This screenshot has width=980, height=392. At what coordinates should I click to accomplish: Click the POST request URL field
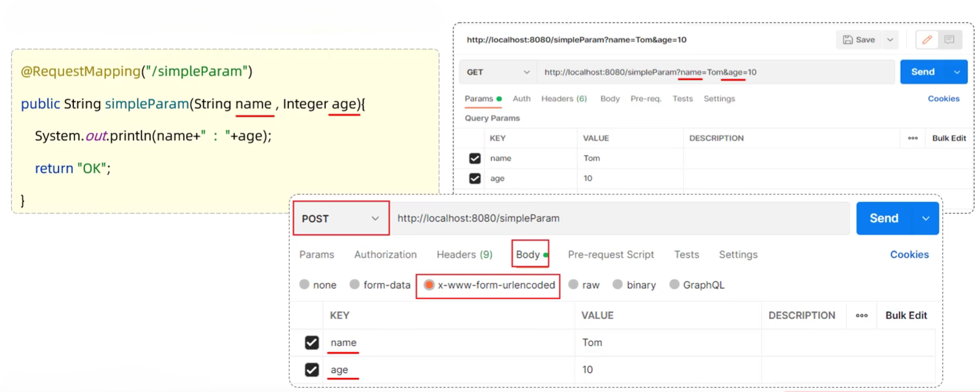(621, 218)
